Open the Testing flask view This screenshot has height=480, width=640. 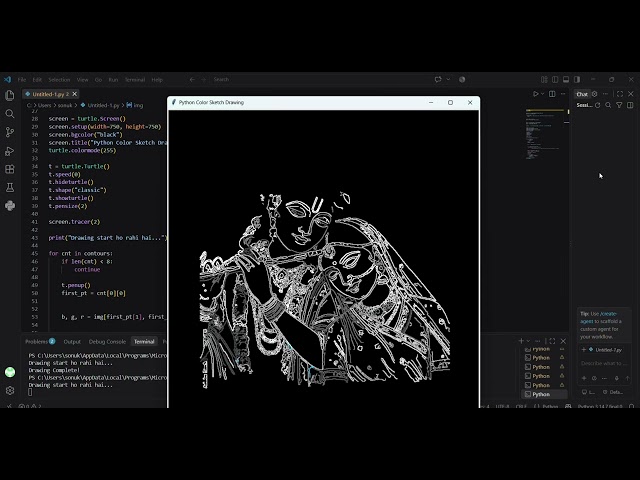point(9,187)
